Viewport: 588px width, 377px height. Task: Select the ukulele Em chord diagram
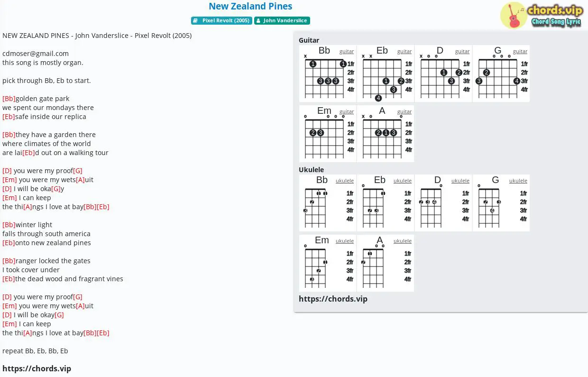click(328, 263)
